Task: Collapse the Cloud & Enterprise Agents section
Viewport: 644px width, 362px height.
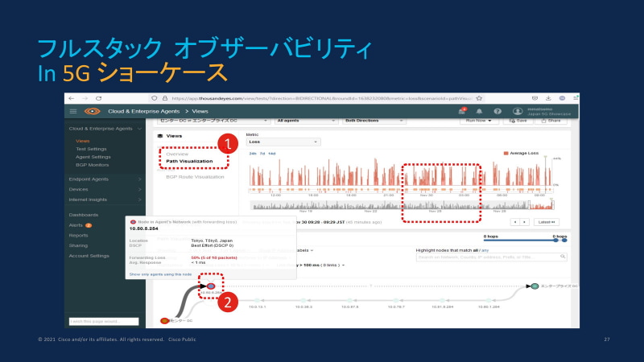Action: [x=139, y=129]
